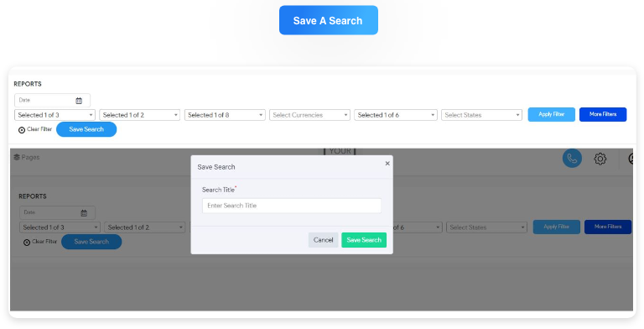This screenshot has height=329, width=644.
Task: Cancel the Save Search dialog
Action: pos(323,240)
